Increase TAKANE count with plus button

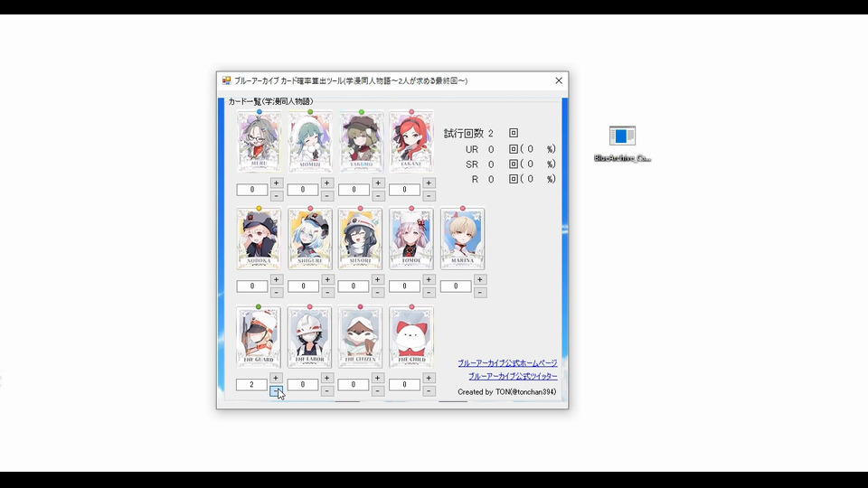(429, 183)
